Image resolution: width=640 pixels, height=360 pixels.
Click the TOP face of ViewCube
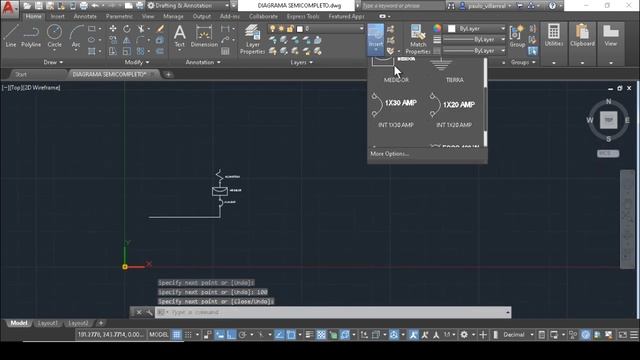[x=608, y=120]
